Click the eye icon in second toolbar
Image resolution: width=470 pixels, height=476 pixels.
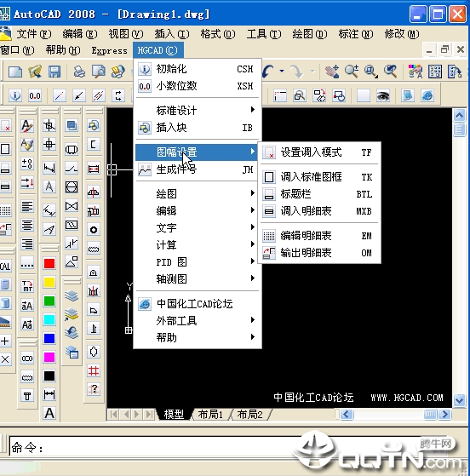[x=383, y=96]
